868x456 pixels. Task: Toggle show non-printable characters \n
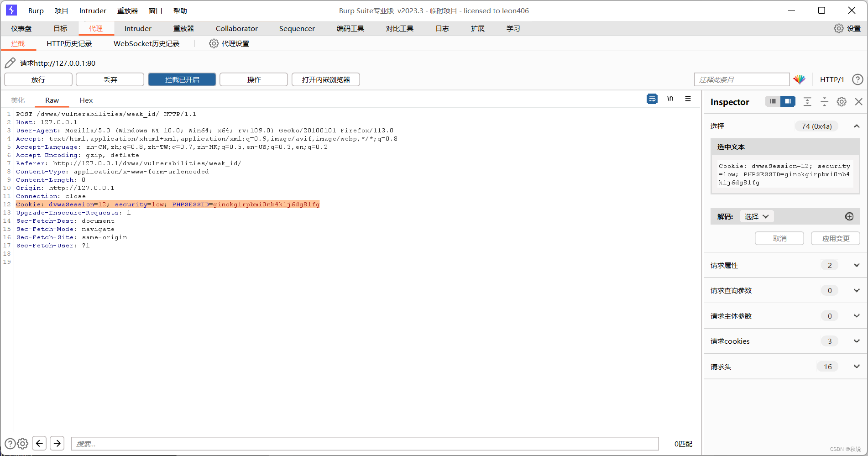pos(670,99)
